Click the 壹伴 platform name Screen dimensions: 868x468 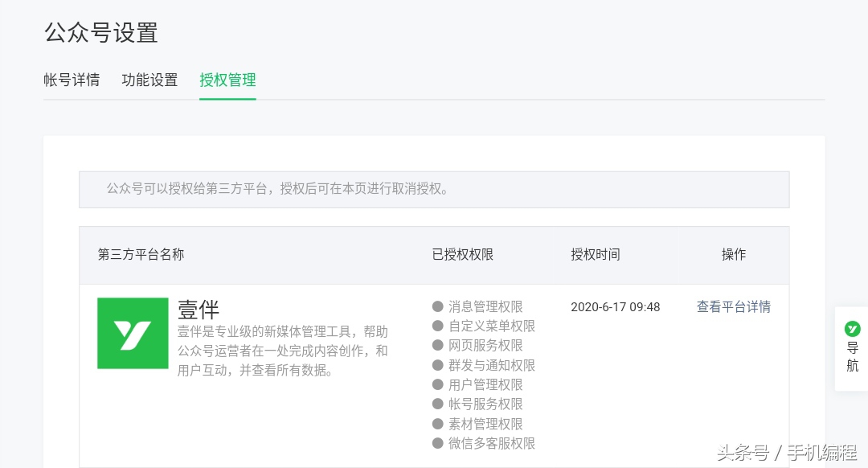pos(198,310)
